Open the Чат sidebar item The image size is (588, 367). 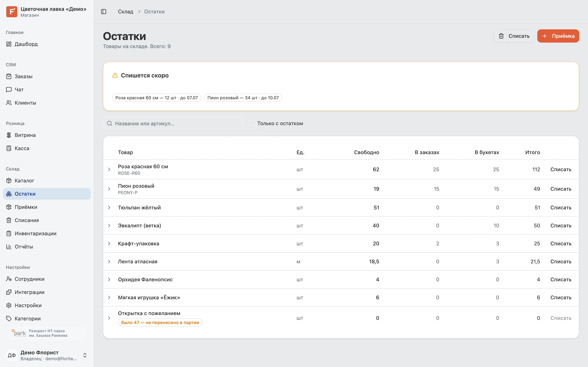(x=47, y=90)
